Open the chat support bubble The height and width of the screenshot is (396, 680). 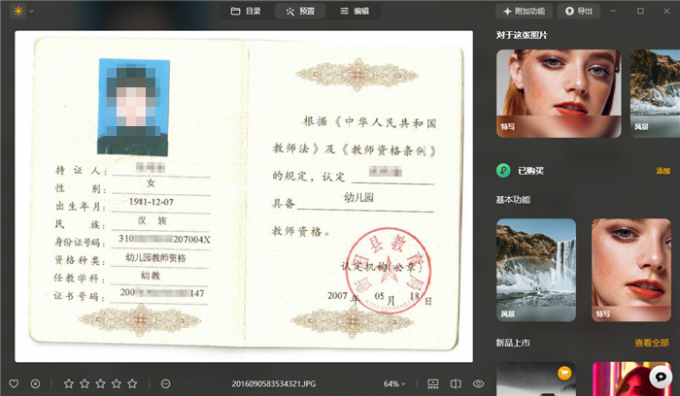click(x=660, y=376)
